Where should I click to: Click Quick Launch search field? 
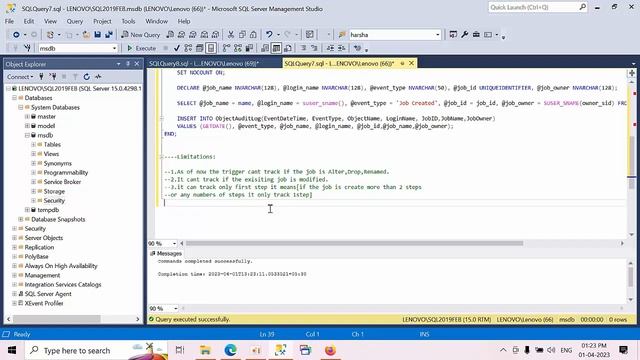point(537,7)
